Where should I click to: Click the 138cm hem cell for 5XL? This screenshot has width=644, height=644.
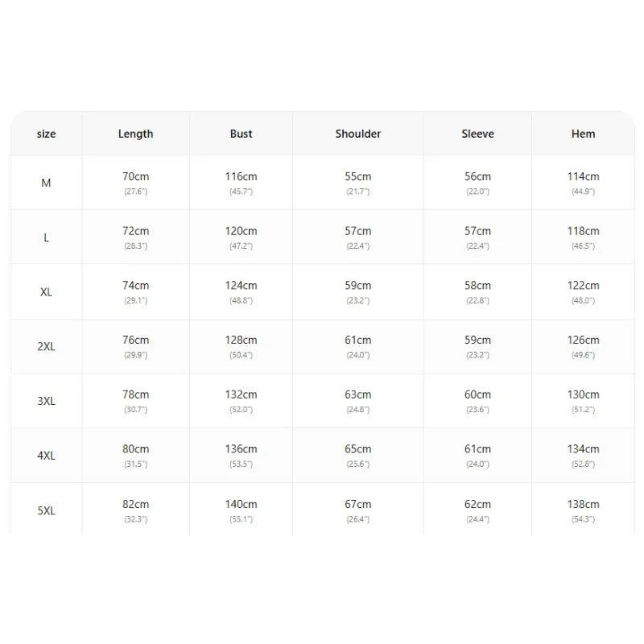pos(583,505)
